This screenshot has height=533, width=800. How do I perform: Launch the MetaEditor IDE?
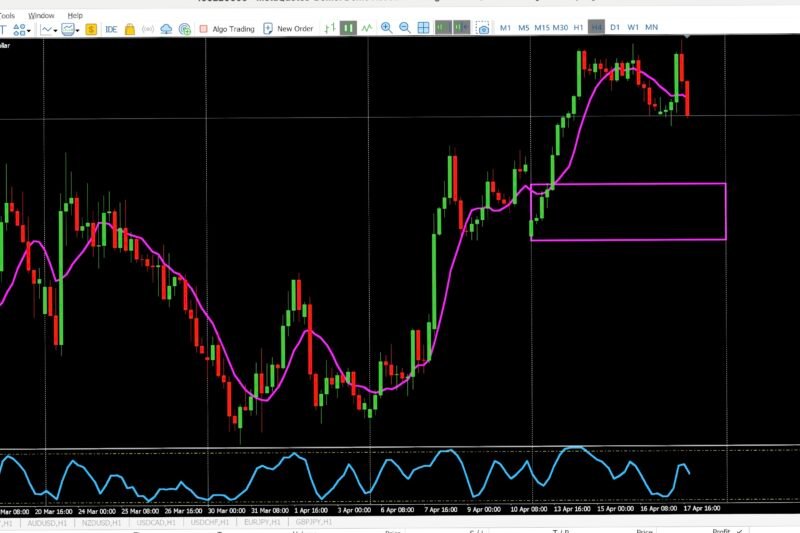pos(111,29)
